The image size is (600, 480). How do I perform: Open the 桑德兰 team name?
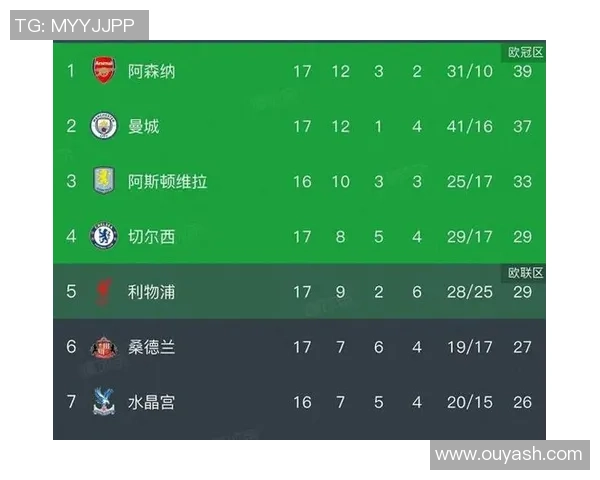click(x=151, y=347)
